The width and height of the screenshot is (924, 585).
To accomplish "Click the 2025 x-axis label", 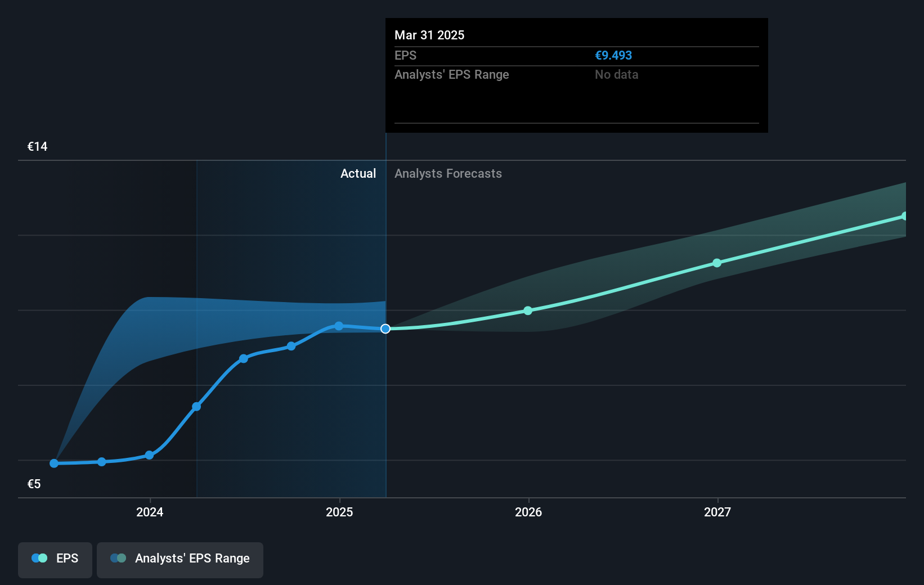I will click(x=339, y=512).
